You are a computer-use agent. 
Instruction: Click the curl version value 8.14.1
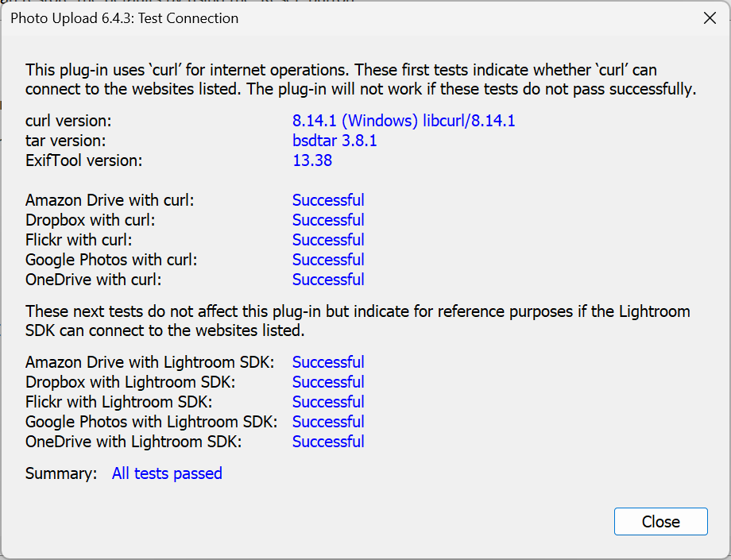coord(404,122)
